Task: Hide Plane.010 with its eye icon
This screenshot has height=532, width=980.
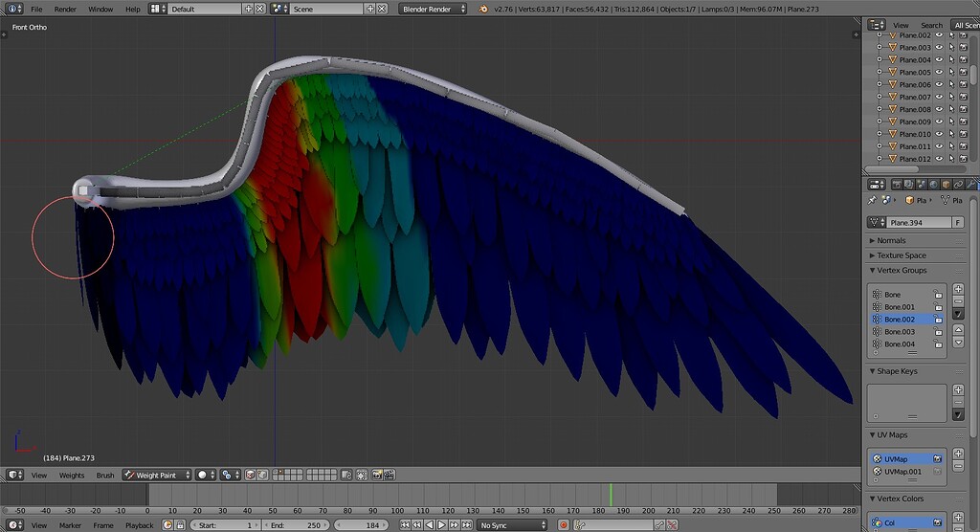Action: point(939,134)
